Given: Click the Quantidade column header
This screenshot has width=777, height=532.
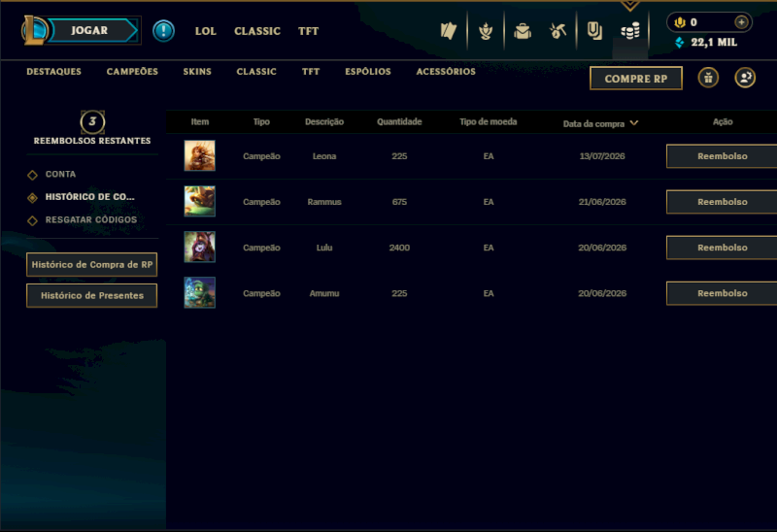Looking at the screenshot, I should tap(399, 122).
